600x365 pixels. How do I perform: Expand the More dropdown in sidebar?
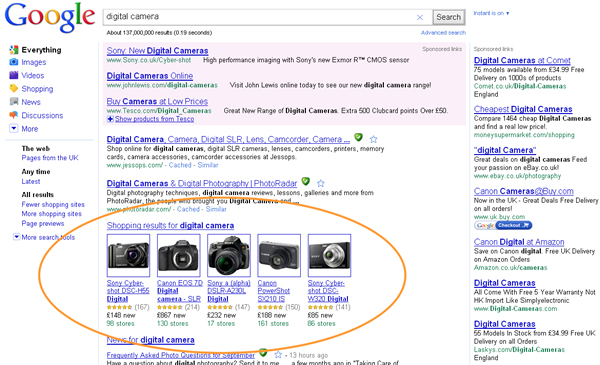point(13,128)
